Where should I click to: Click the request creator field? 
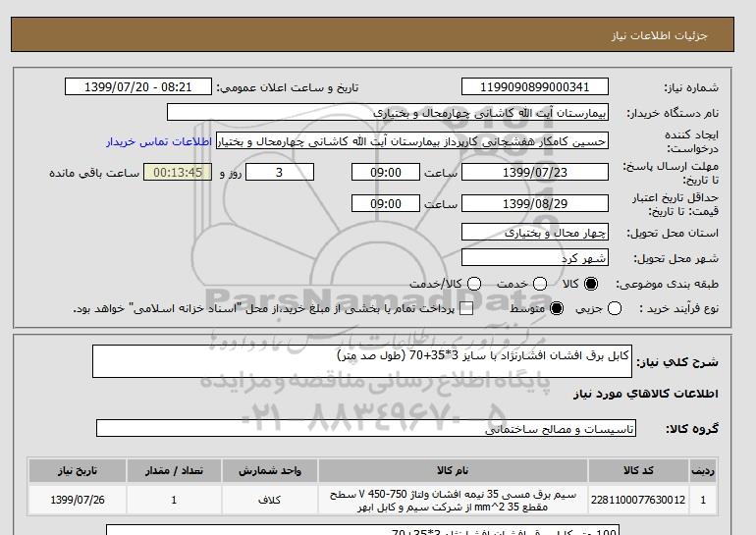412,141
